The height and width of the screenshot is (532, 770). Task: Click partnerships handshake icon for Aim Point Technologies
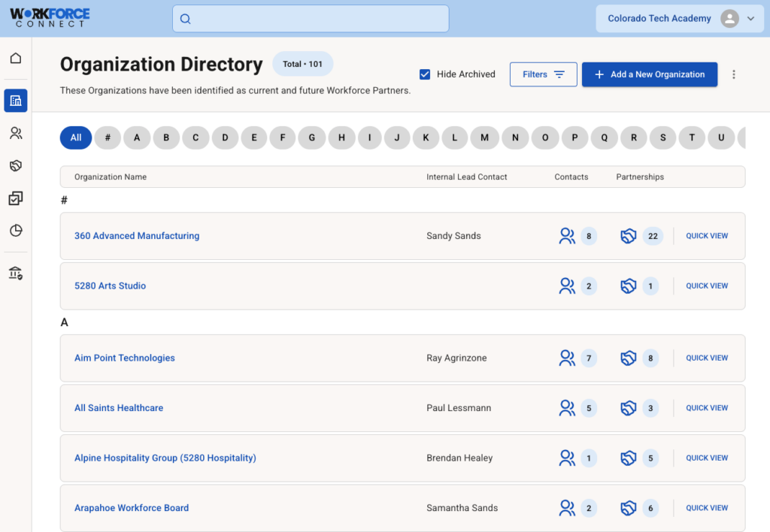[x=629, y=358]
